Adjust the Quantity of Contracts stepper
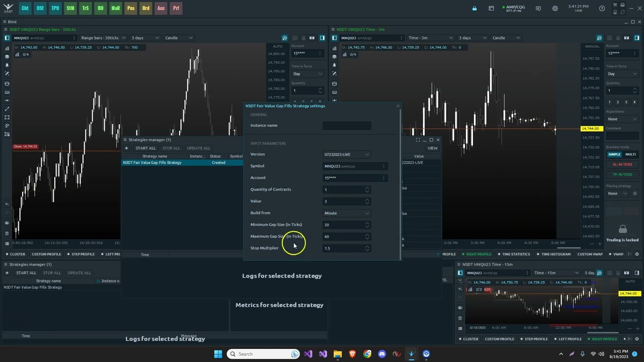The height and width of the screenshot is (362, 644). [367, 190]
